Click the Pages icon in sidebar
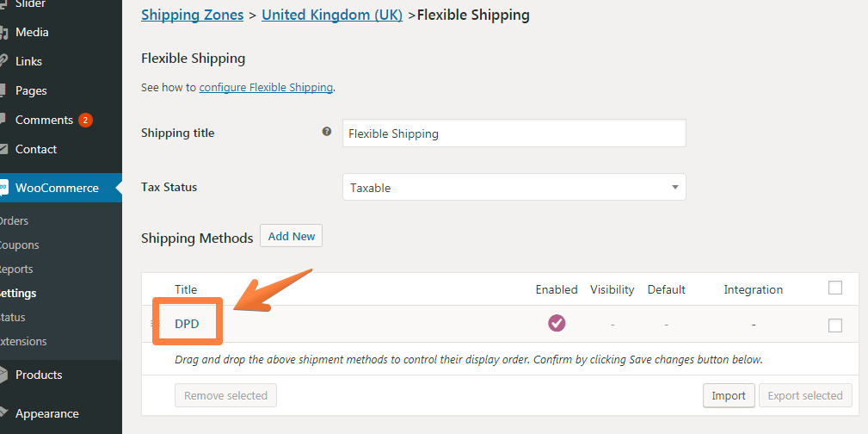868x434 pixels. pyautogui.click(x=3, y=90)
